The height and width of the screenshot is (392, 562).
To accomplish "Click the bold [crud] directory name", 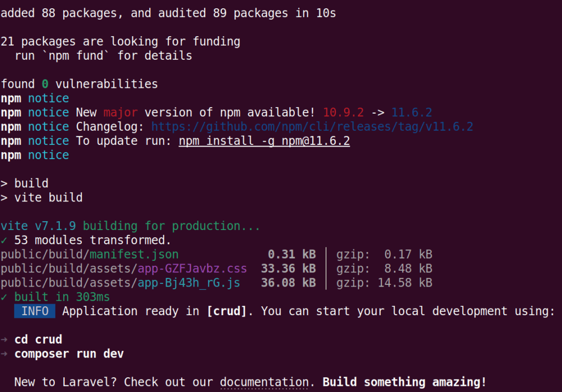I will [227, 311].
